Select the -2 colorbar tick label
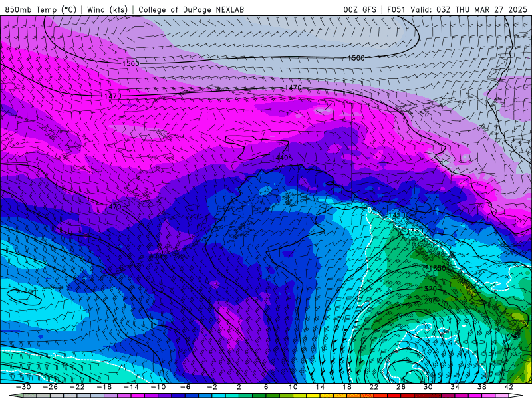This screenshot has width=532, height=399. [x=211, y=387]
